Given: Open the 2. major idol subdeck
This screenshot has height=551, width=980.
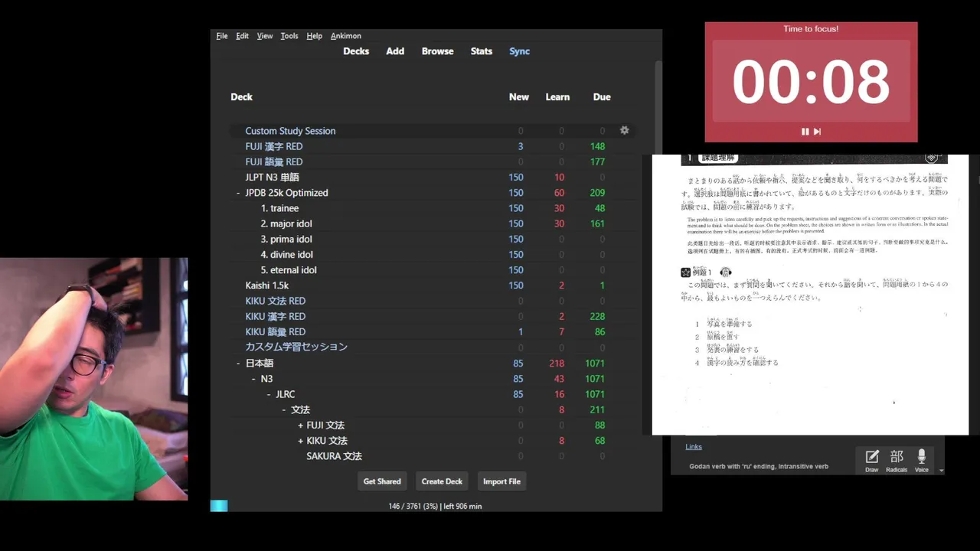Looking at the screenshot, I should [286, 223].
